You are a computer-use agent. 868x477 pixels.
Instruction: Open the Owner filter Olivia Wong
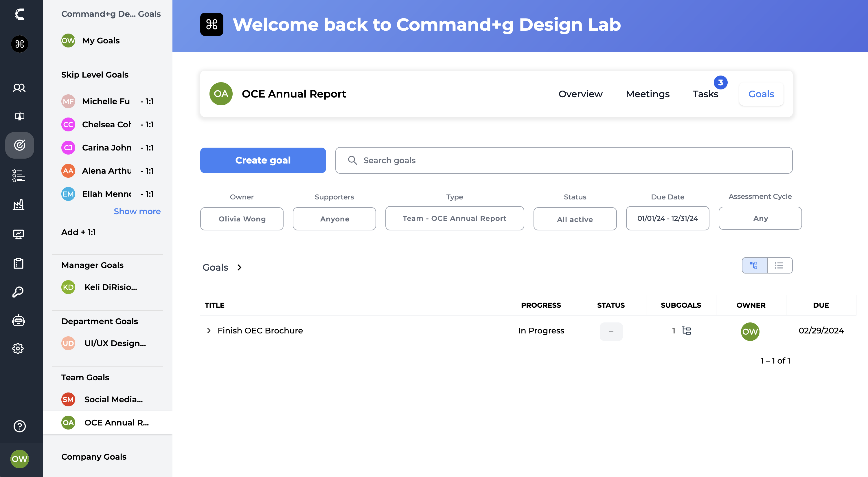[x=242, y=219]
